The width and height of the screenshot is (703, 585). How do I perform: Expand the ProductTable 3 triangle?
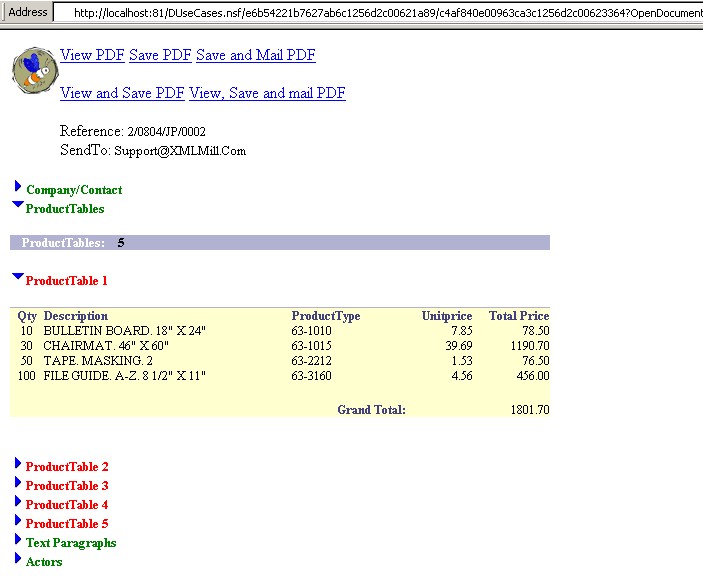pos(18,482)
